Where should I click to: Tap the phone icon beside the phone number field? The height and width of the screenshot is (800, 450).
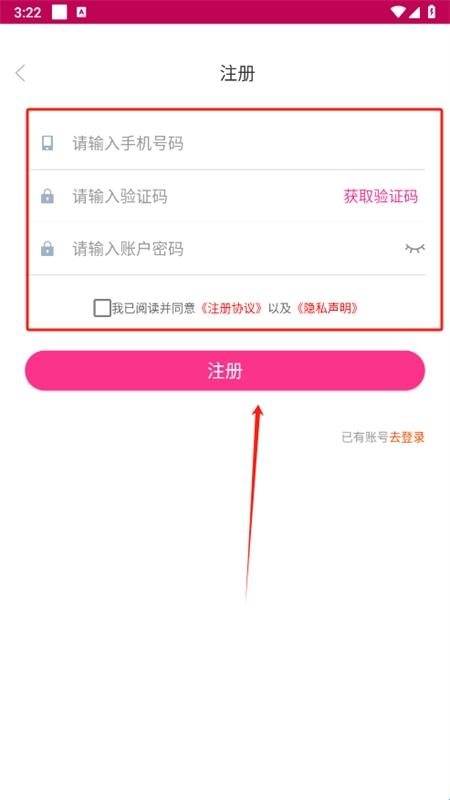(x=47, y=143)
